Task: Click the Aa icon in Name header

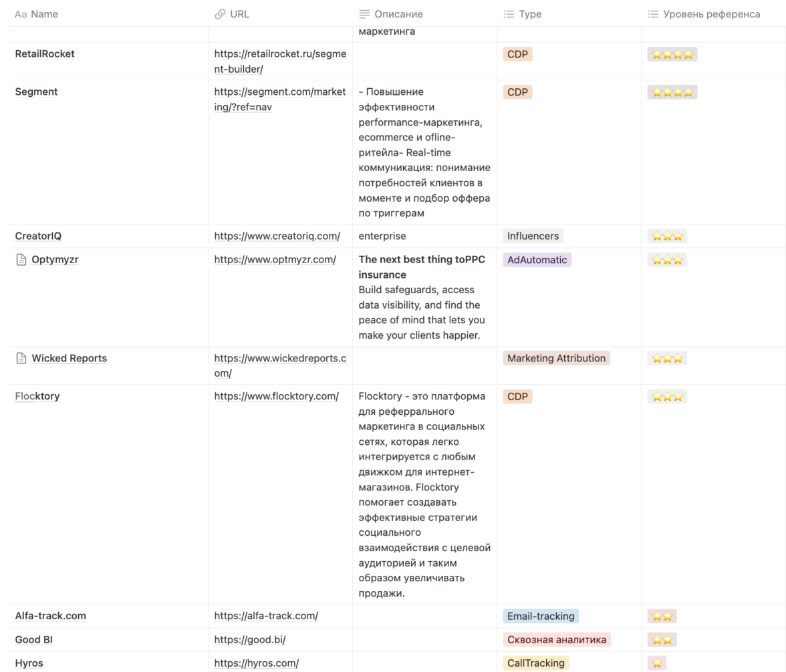Action: (21, 14)
